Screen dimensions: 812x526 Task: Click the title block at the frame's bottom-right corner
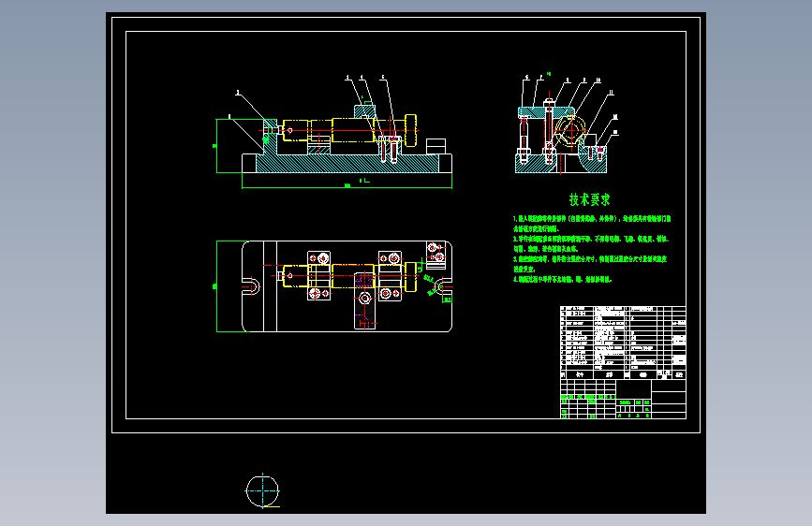pyautogui.click(x=623, y=399)
